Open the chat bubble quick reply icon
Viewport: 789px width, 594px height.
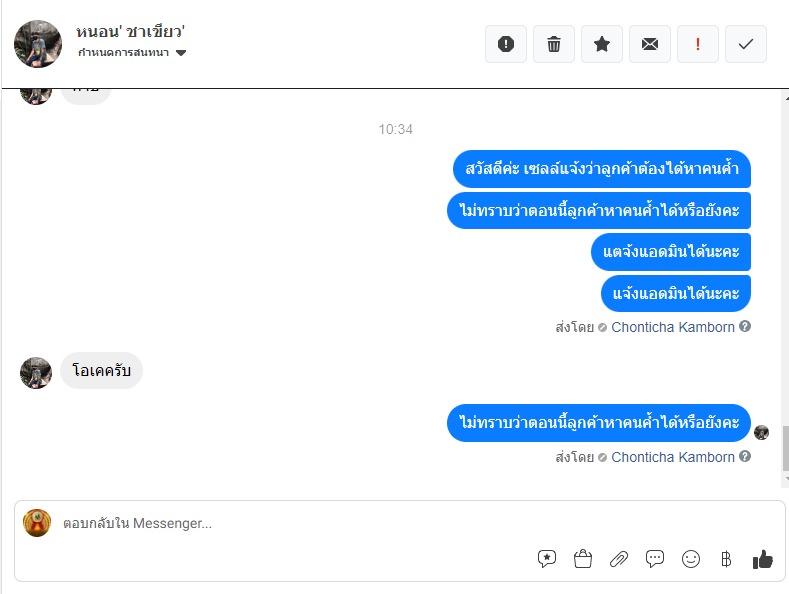coord(655,559)
